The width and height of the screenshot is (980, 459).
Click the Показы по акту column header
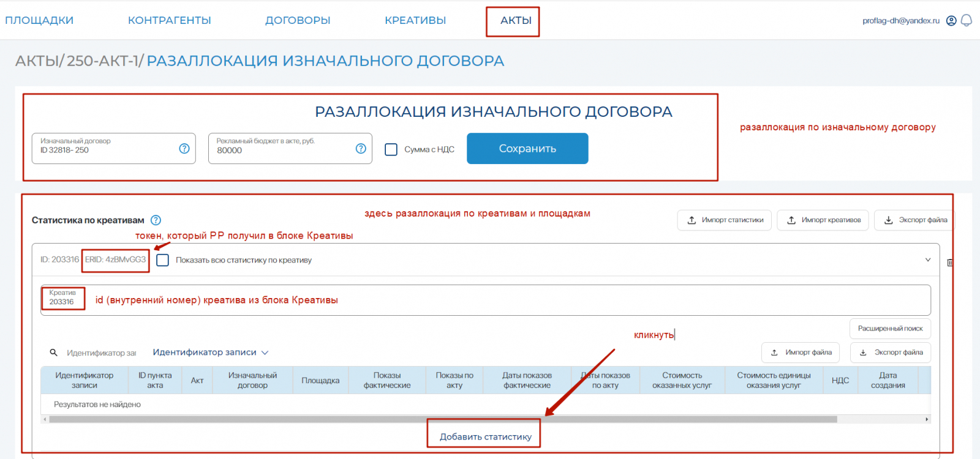(454, 380)
